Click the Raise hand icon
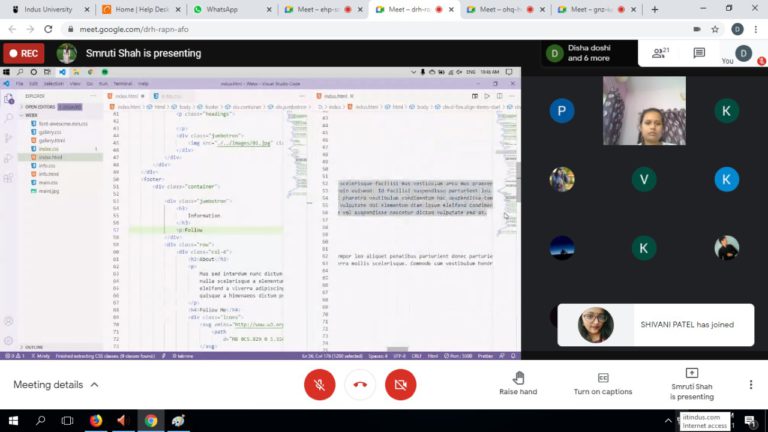 tap(518, 378)
